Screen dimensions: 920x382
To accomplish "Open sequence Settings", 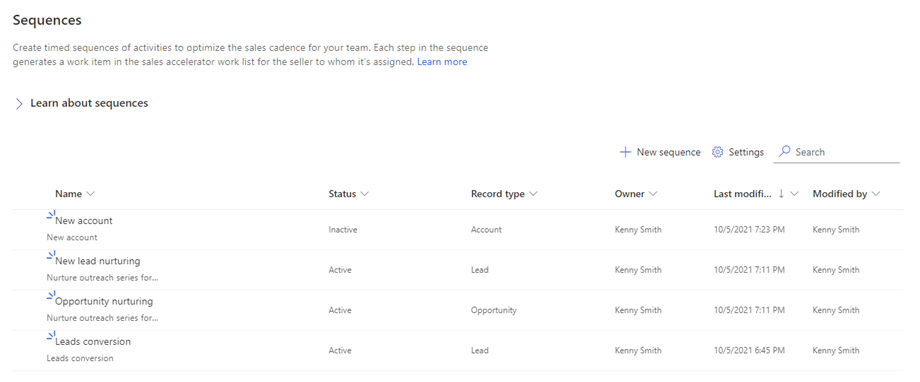I will pyautogui.click(x=738, y=152).
